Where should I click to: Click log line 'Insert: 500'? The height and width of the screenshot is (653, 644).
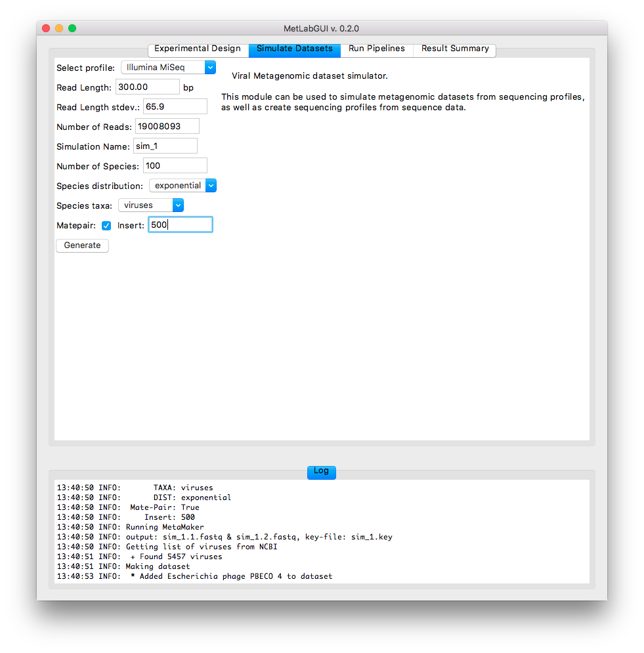(126, 517)
